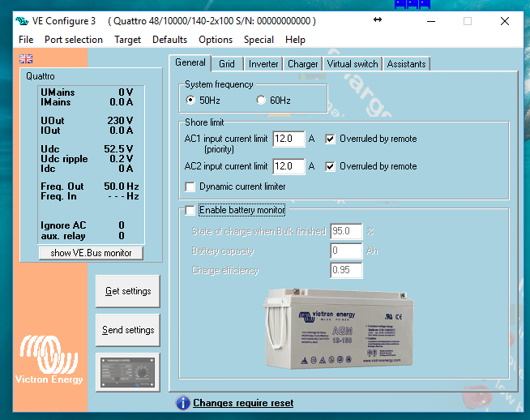Click AC1 input current limit field
Image resolution: width=530 pixels, height=420 pixels.
click(x=289, y=139)
